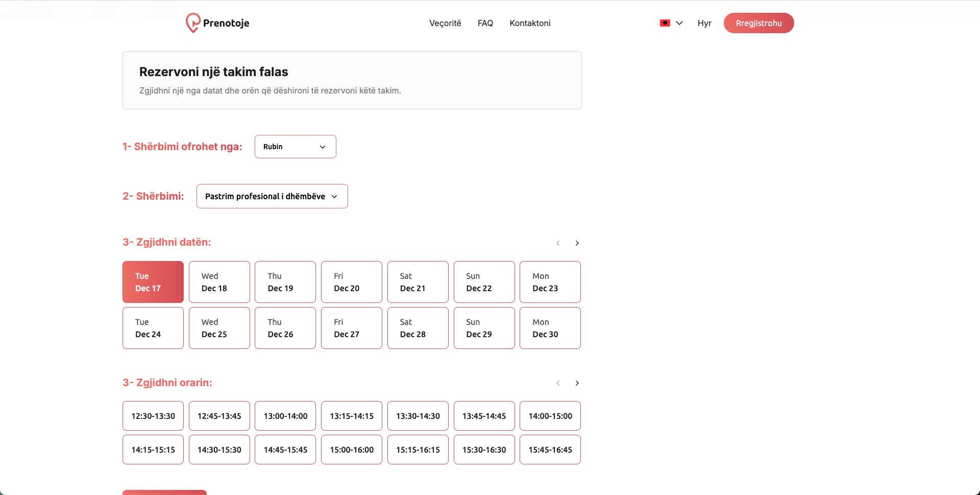Select date Wed Dec 25
Viewport: 980px width, 495px height.
coord(219,328)
